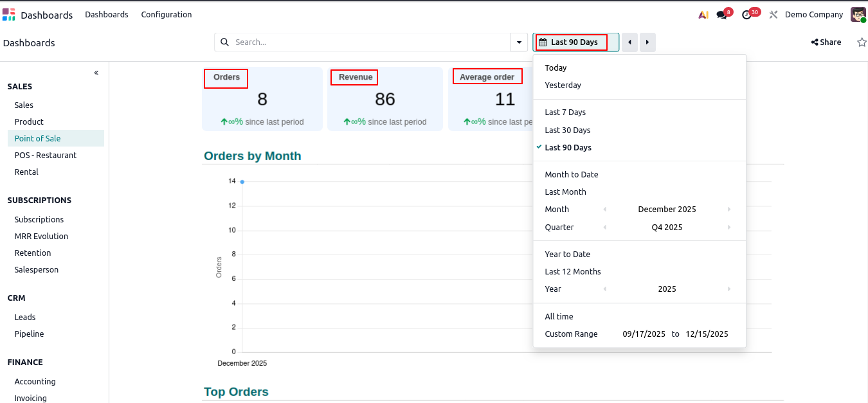Toggle the search options dropdown arrow
The image size is (868, 403).
pos(519,42)
